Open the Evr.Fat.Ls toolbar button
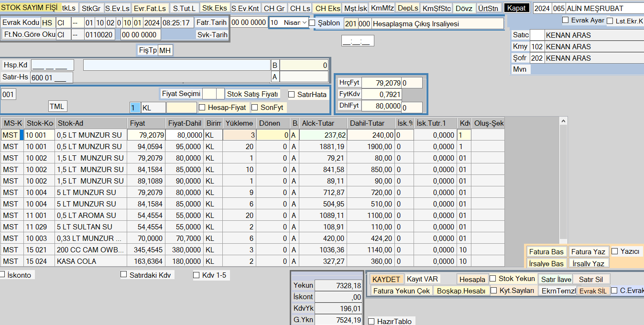This screenshot has width=644, height=325. pyautogui.click(x=150, y=8)
